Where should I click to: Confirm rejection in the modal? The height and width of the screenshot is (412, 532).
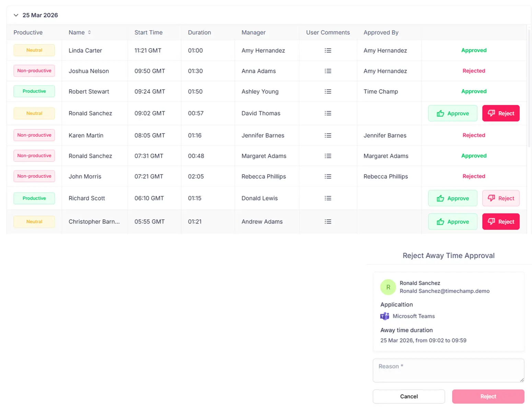point(488,396)
